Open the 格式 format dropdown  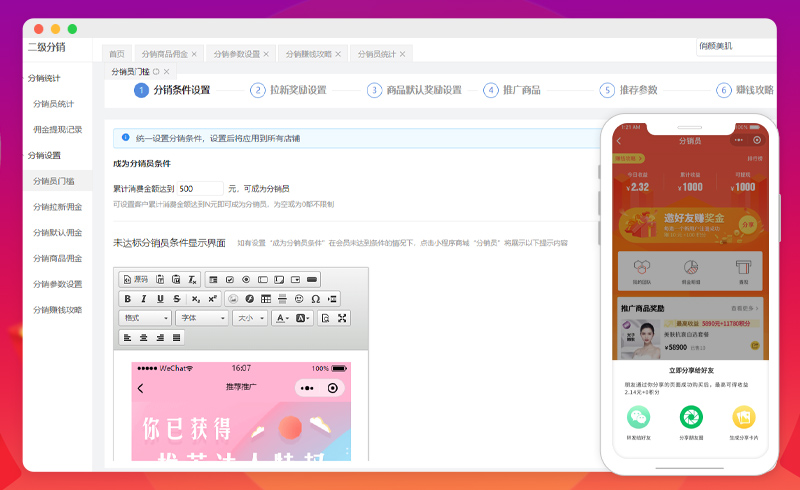(x=145, y=318)
